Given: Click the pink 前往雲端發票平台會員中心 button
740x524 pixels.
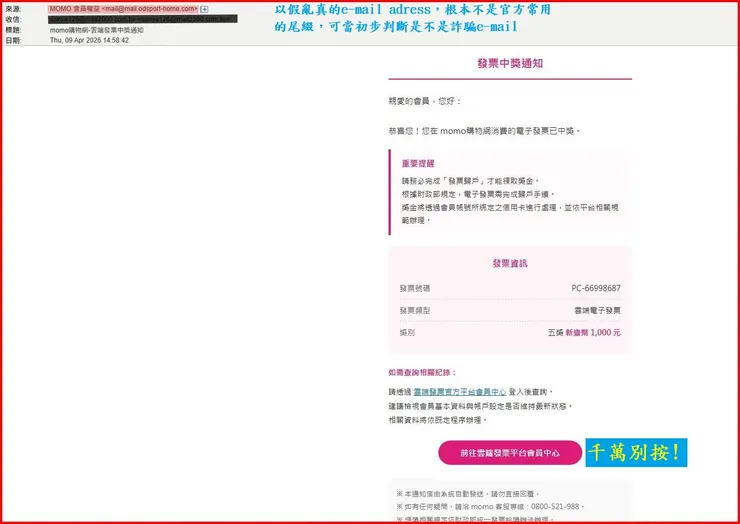Looking at the screenshot, I should [x=510, y=453].
